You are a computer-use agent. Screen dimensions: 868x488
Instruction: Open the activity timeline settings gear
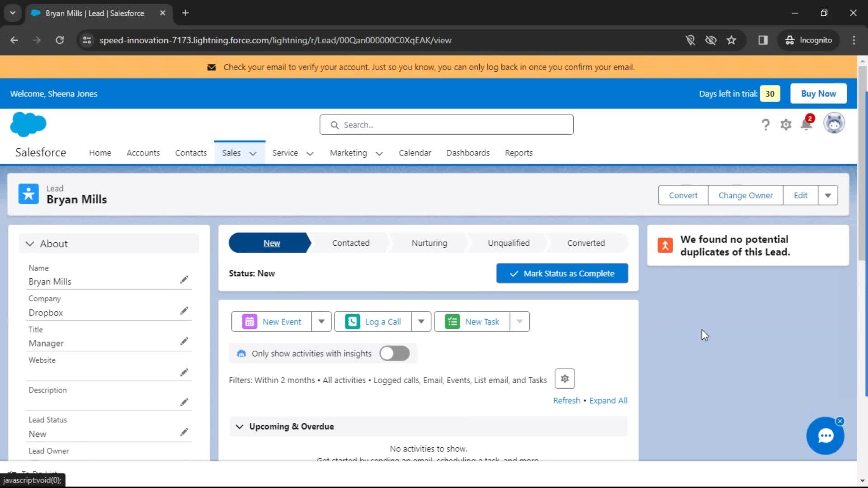(x=565, y=379)
